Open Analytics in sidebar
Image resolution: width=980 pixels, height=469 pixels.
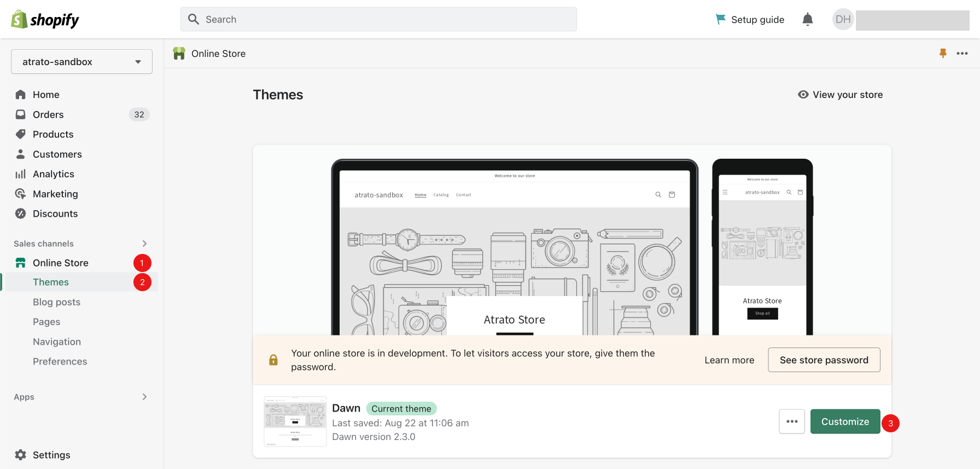click(x=54, y=174)
